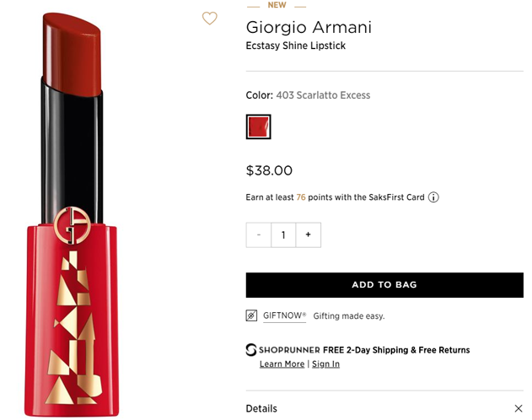The image size is (532, 420).
Task: Click the $38.00 price text
Action: tap(269, 170)
